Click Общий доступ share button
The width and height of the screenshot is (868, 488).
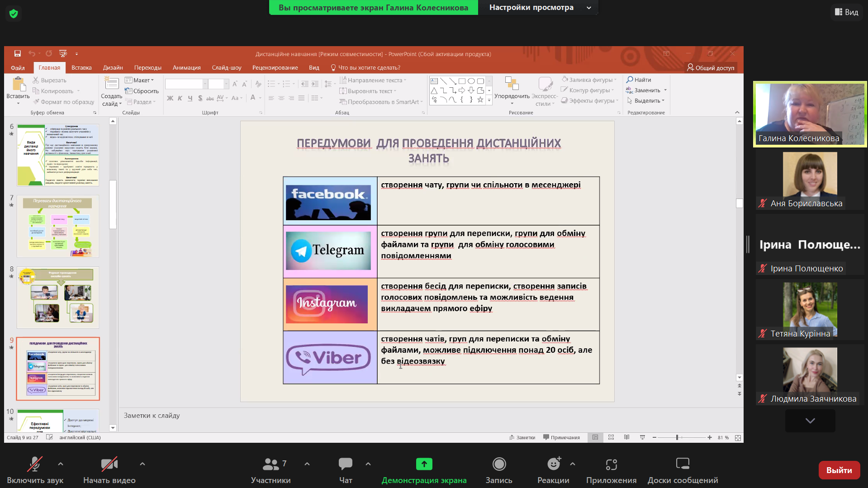coord(711,67)
